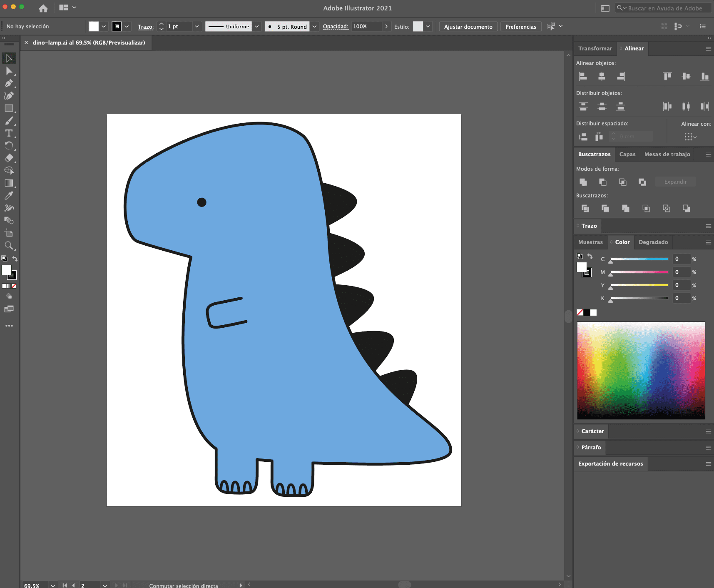Switch to the Degradado tab
This screenshot has width=714, height=588.
(x=653, y=242)
